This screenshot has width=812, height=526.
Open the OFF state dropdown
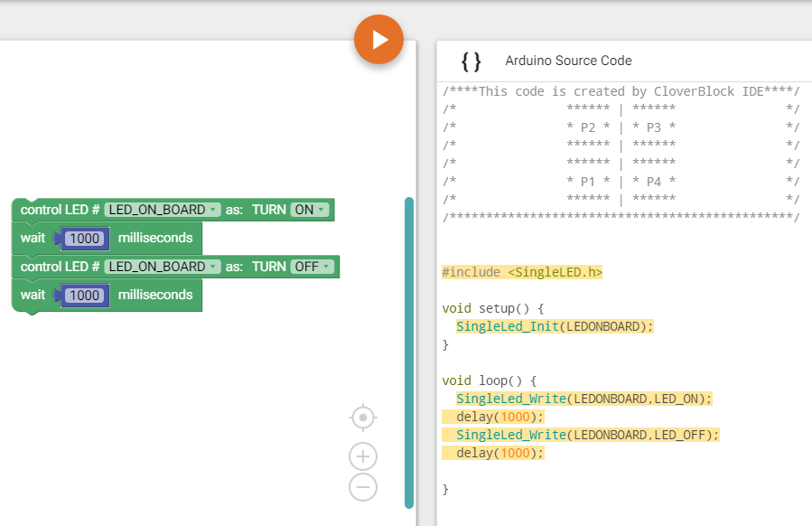[313, 267]
